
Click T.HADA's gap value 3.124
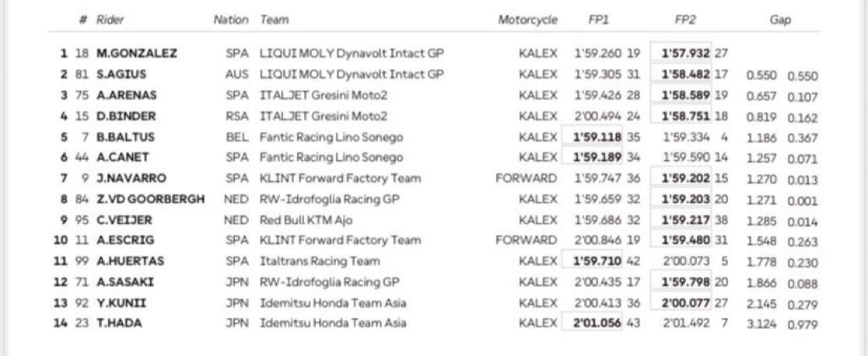tap(761, 324)
